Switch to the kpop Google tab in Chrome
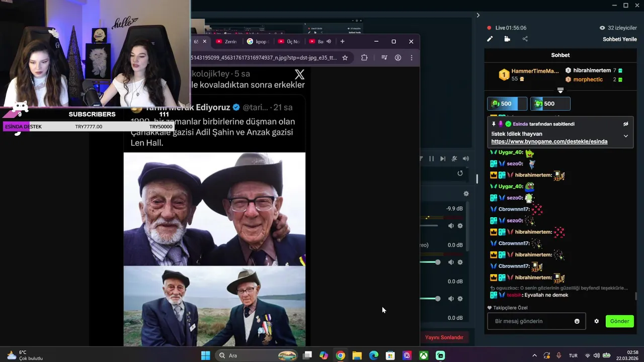The height and width of the screenshot is (362, 644). point(258,41)
